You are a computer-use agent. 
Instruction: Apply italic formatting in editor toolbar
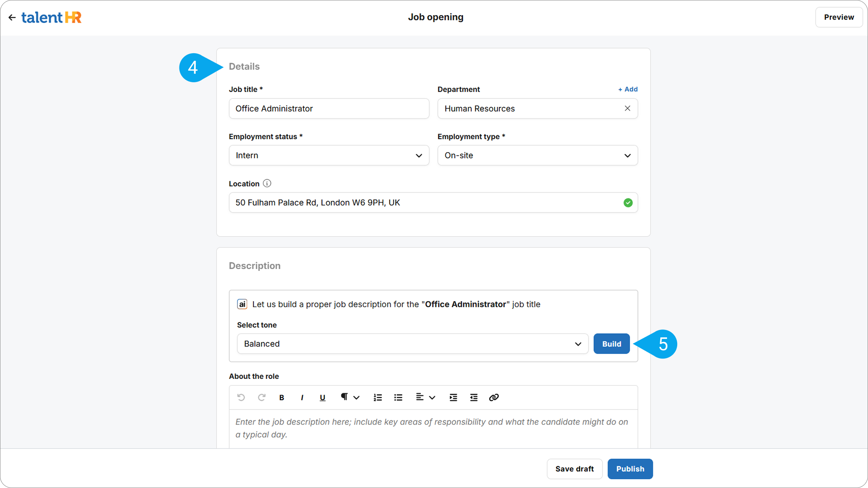[x=302, y=397]
